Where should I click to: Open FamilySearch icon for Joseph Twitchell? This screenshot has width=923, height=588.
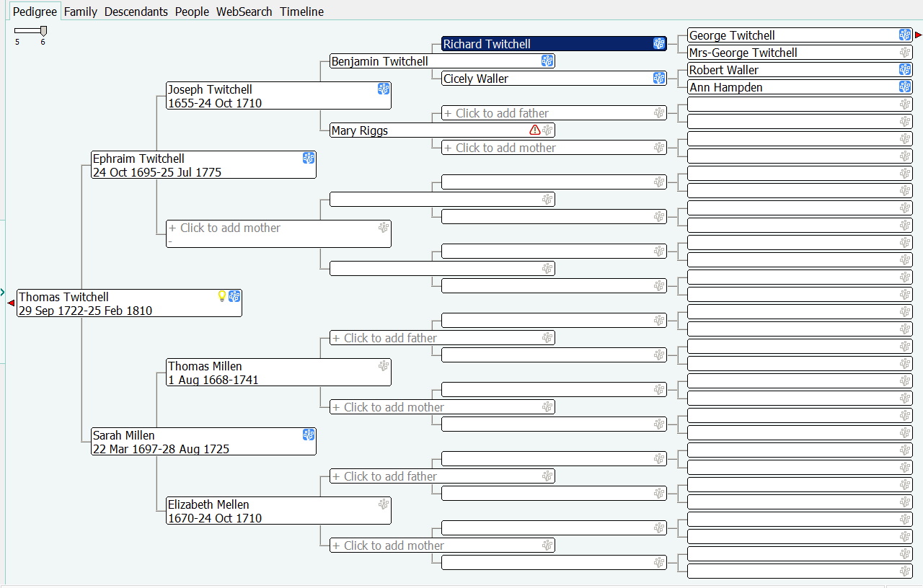[x=384, y=89]
